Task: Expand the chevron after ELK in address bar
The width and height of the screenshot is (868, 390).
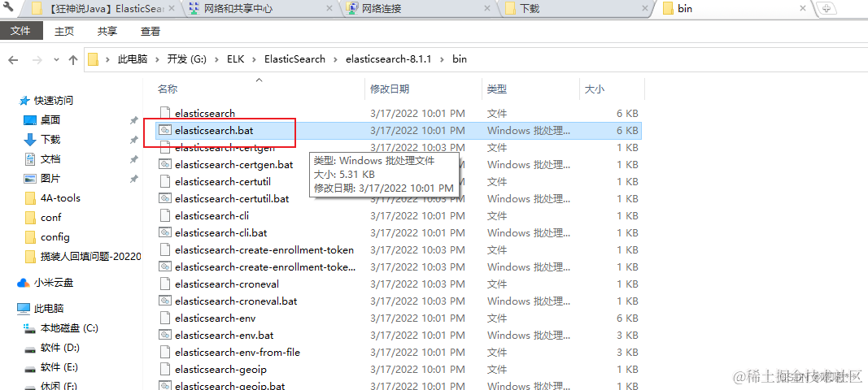Action: (x=255, y=59)
